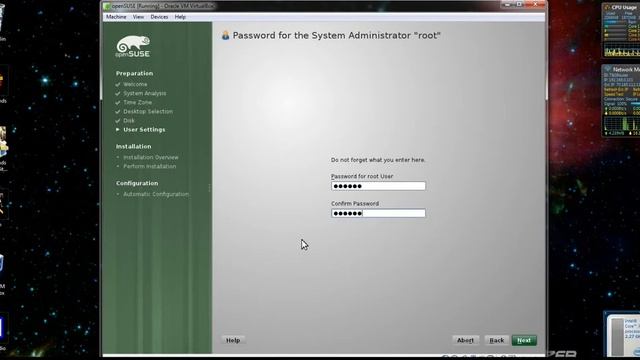Select the Automatic Configuration step
Screen dimensions: 640x360
(x=156, y=194)
